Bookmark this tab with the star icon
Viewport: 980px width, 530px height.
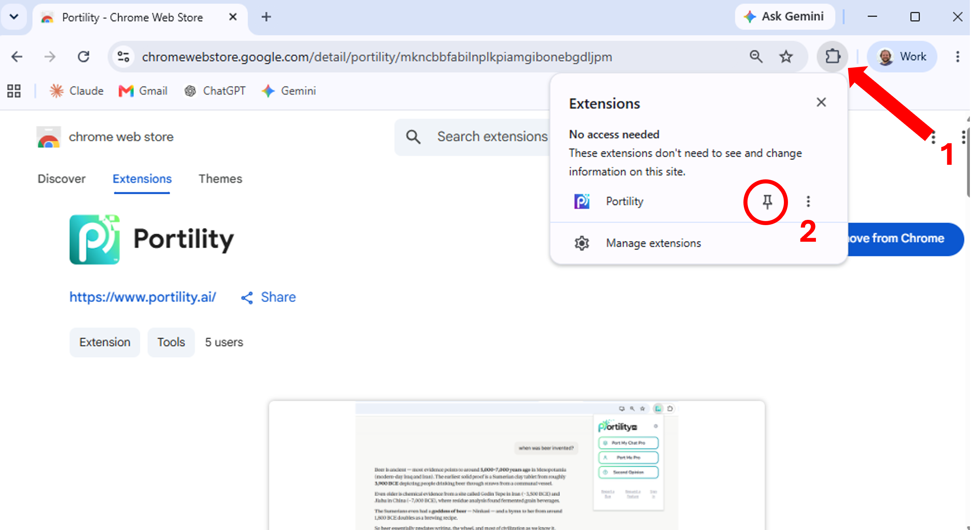(786, 57)
